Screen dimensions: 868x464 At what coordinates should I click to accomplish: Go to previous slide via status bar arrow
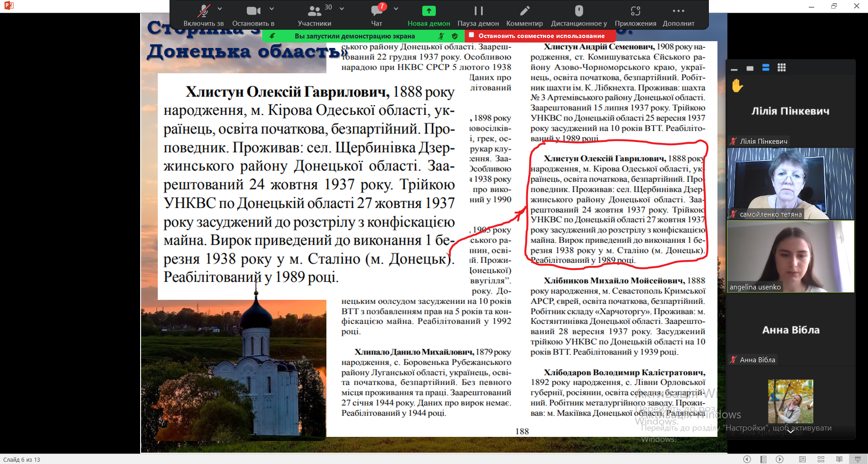(x=747, y=459)
